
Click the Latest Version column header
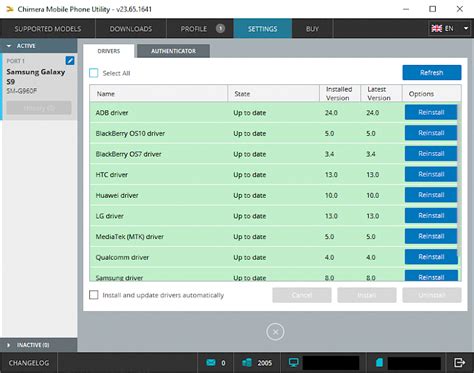click(x=381, y=94)
